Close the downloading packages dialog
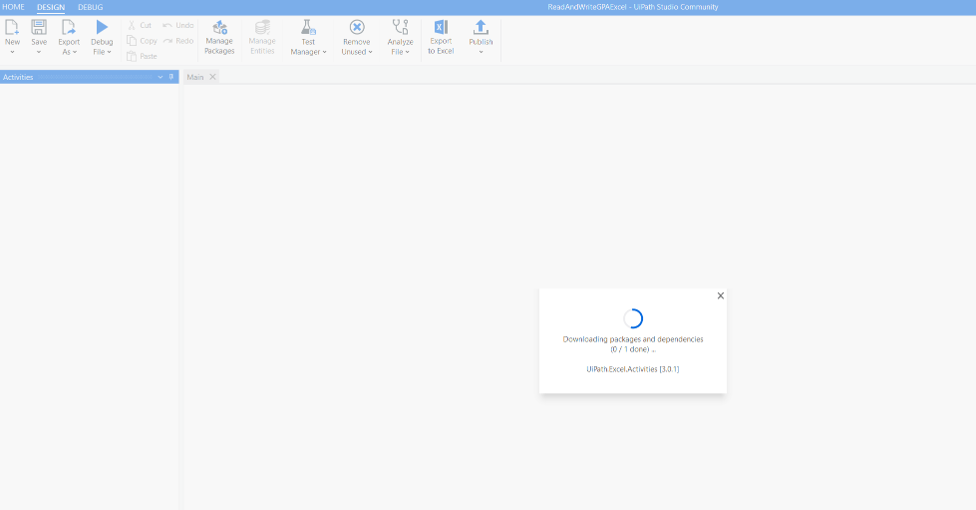The image size is (976, 510). tap(720, 296)
